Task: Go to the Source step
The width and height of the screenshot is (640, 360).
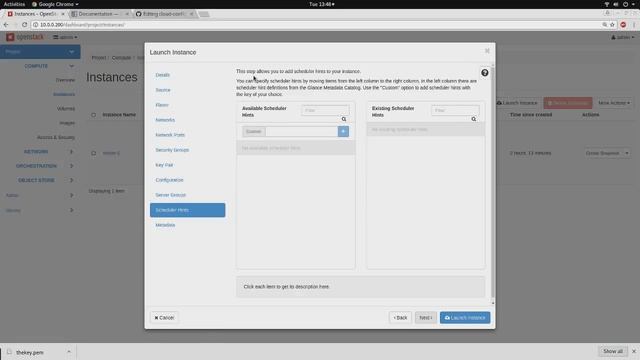Action: coord(163,90)
